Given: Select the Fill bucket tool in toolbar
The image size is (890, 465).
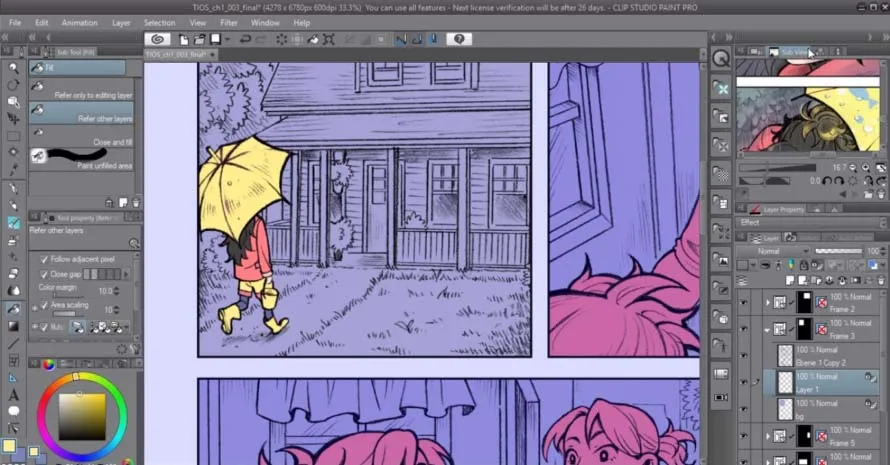Looking at the screenshot, I should [x=14, y=308].
